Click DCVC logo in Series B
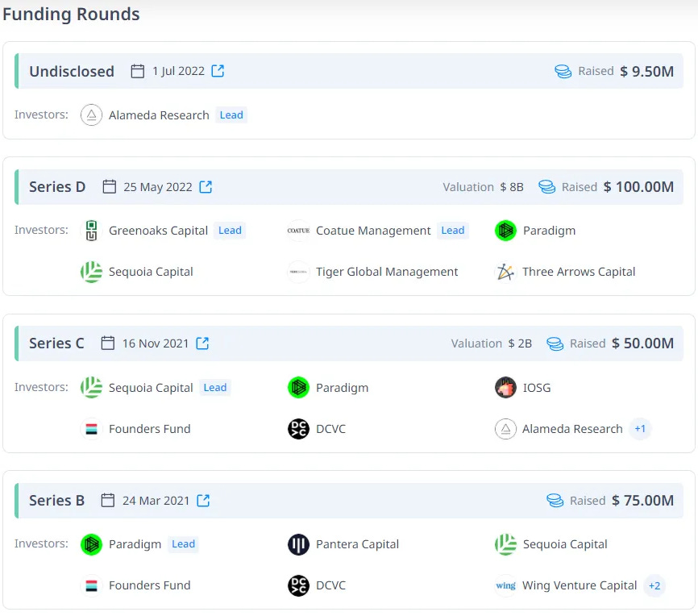This screenshot has height=616, width=698. (298, 585)
